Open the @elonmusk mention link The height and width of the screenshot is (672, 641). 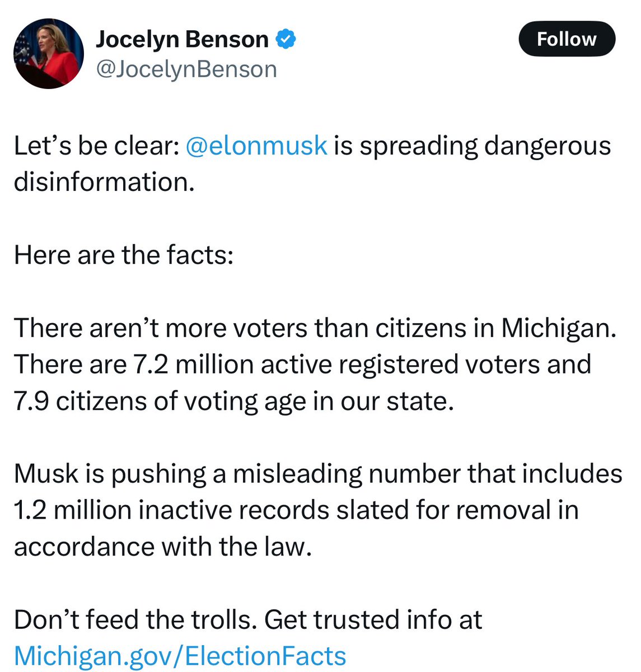tap(256, 146)
